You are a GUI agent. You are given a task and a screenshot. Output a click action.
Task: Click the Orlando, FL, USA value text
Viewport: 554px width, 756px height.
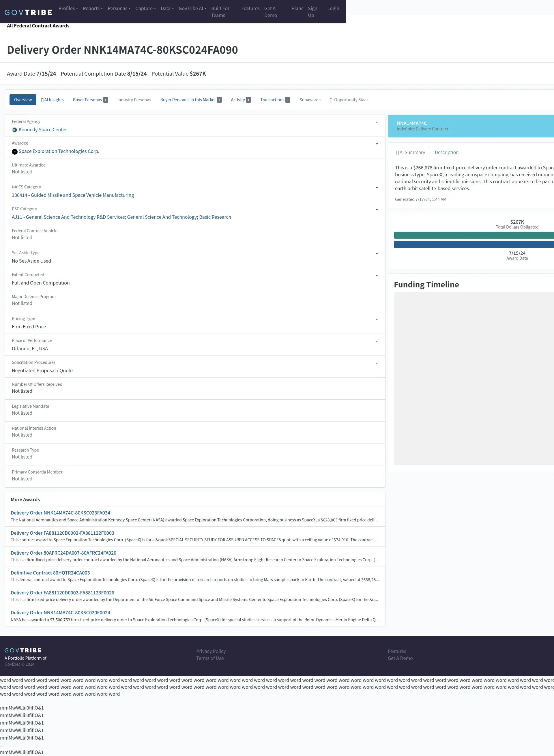click(30, 349)
